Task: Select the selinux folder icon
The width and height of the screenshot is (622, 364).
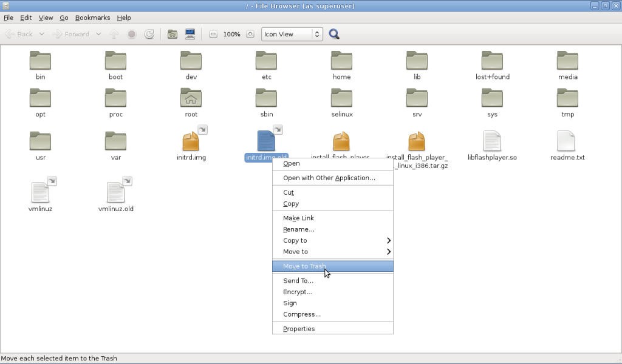Action: click(x=341, y=98)
